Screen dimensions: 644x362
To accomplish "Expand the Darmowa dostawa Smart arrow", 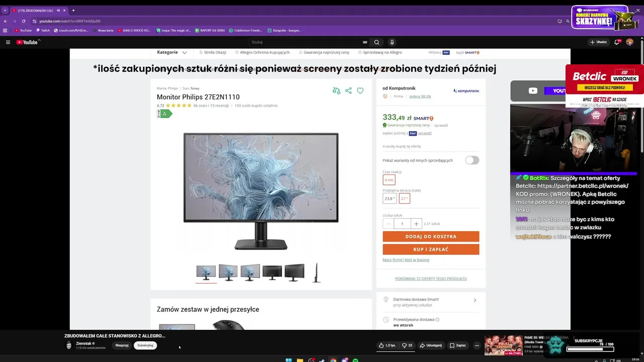I will pos(475,301).
